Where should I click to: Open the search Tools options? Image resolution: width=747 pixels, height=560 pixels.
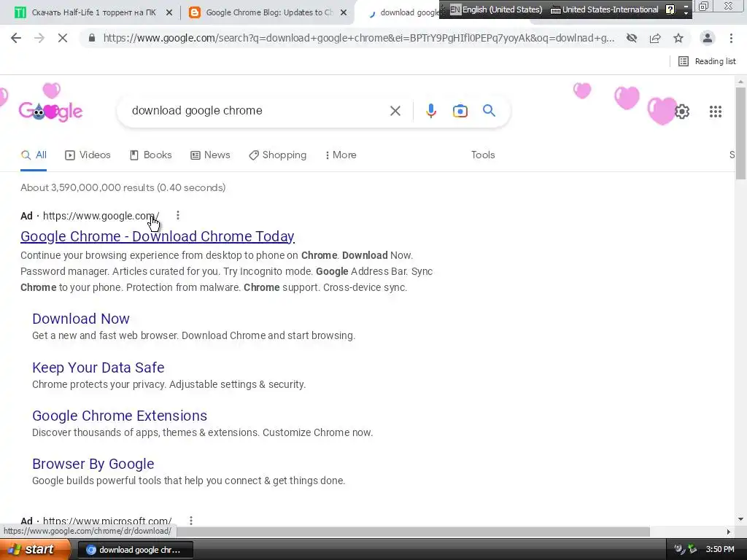pyautogui.click(x=483, y=155)
